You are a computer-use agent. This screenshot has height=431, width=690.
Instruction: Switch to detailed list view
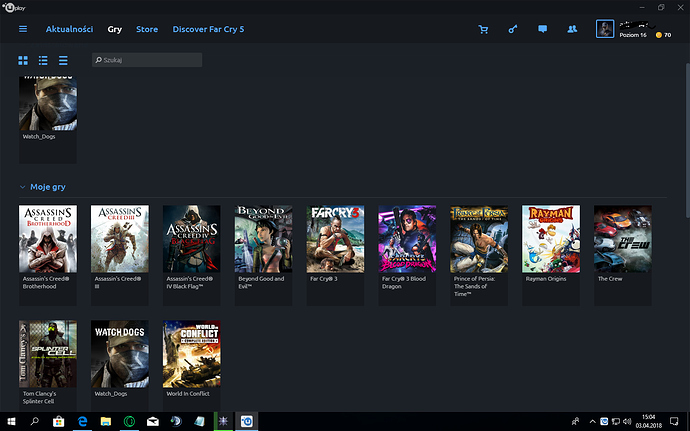tap(43, 60)
